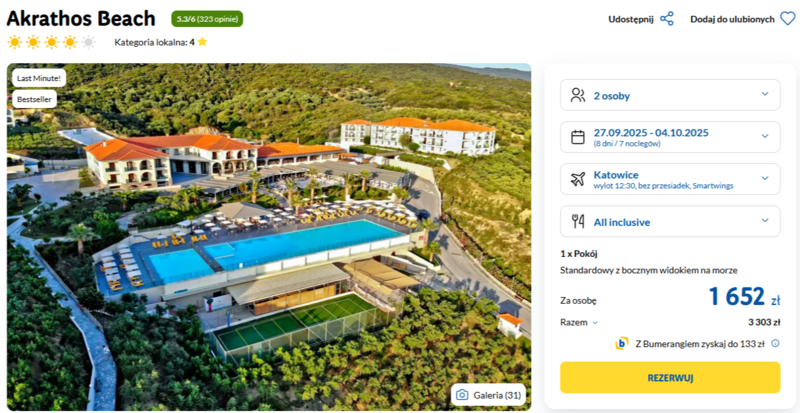This screenshot has height=413, width=800.
Task: Click the heart icon to add favorite
Action: point(788,19)
